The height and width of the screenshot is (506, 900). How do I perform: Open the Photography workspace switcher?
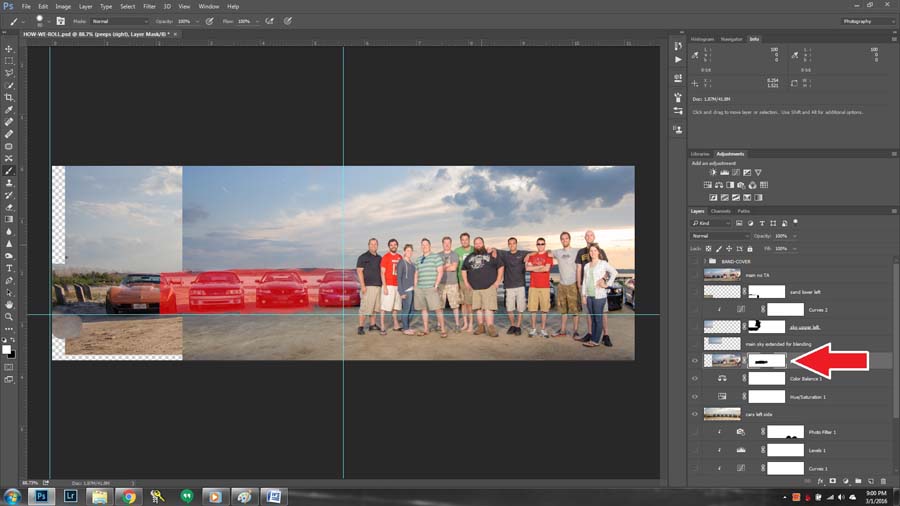click(x=868, y=21)
